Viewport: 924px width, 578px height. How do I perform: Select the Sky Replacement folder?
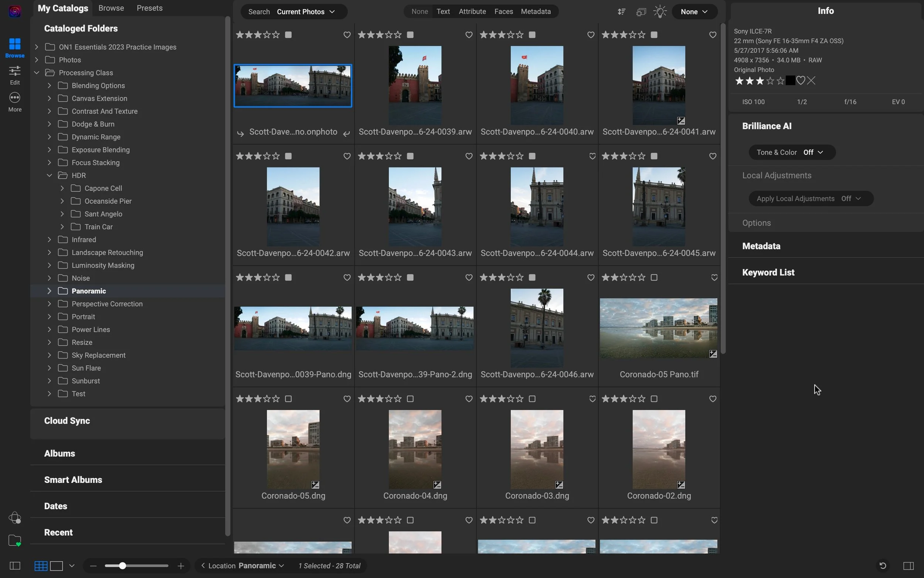click(x=99, y=355)
